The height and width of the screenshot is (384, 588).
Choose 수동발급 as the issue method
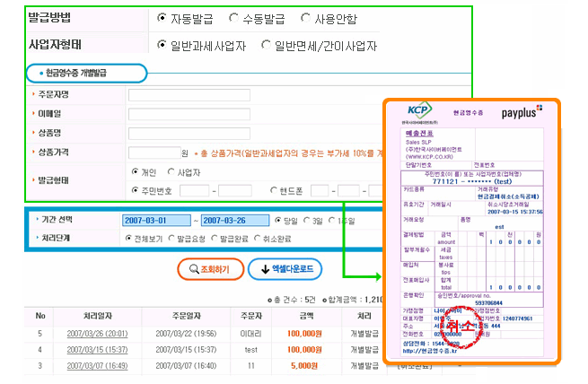[234, 17]
